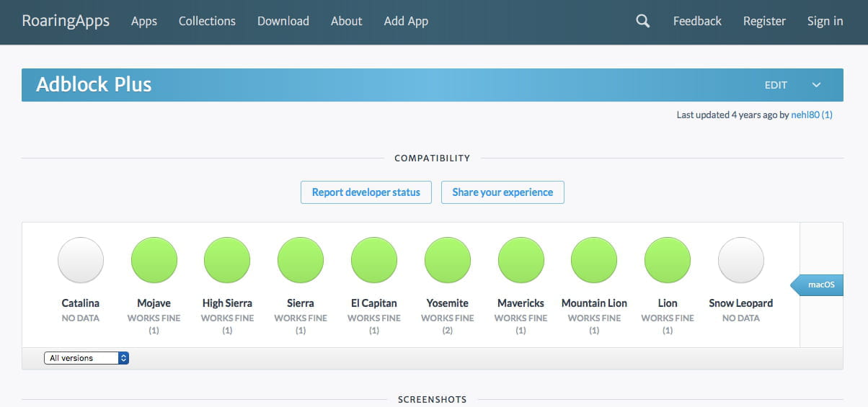Open the Feedback link
The height and width of the screenshot is (407, 868).
click(697, 22)
